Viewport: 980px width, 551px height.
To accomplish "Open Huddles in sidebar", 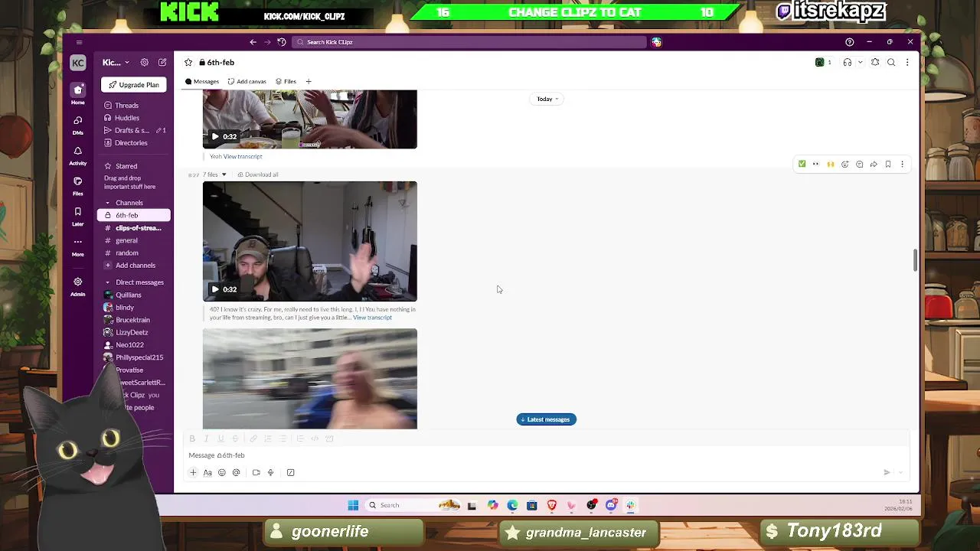I will [x=127, y=118].
